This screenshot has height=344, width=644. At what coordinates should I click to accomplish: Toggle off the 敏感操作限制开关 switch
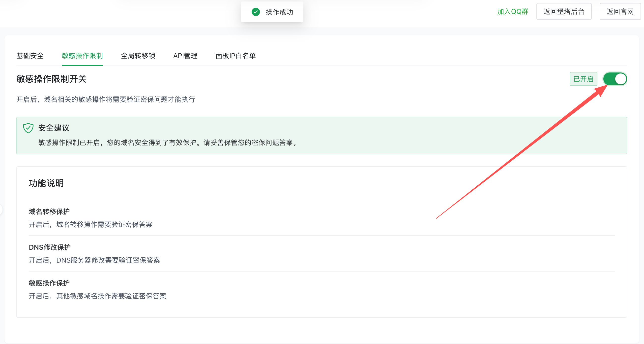(x=615, y=79)
